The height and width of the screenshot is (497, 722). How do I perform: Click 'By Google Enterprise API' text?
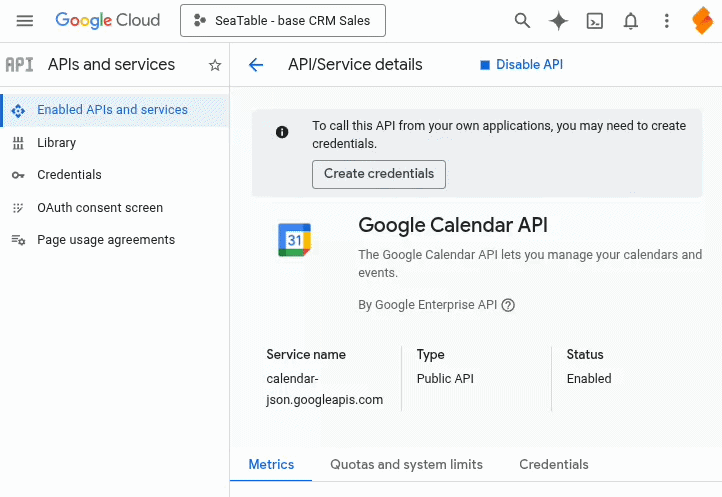coord(428,305)
